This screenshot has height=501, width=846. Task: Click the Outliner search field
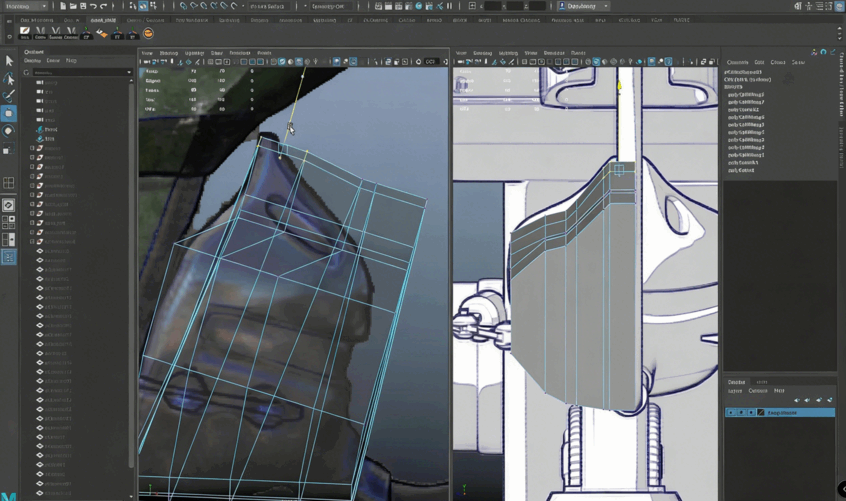(x=78, y=72)
